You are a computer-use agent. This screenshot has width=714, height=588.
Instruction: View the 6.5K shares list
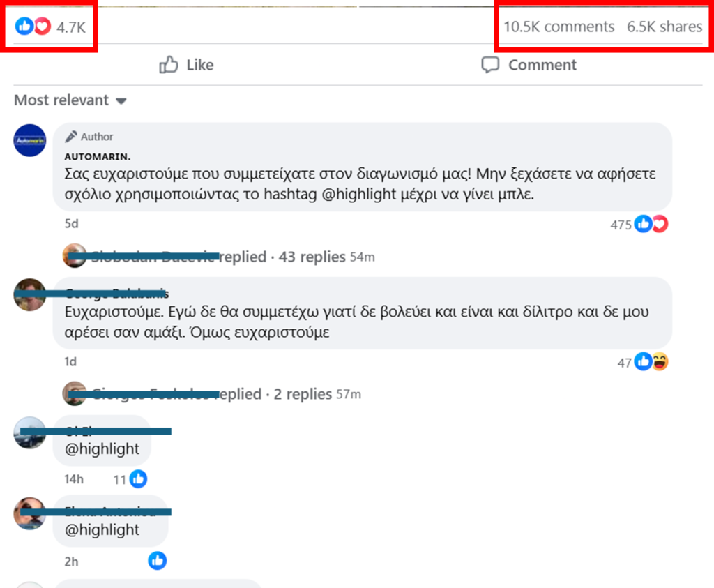click(664, 27)
